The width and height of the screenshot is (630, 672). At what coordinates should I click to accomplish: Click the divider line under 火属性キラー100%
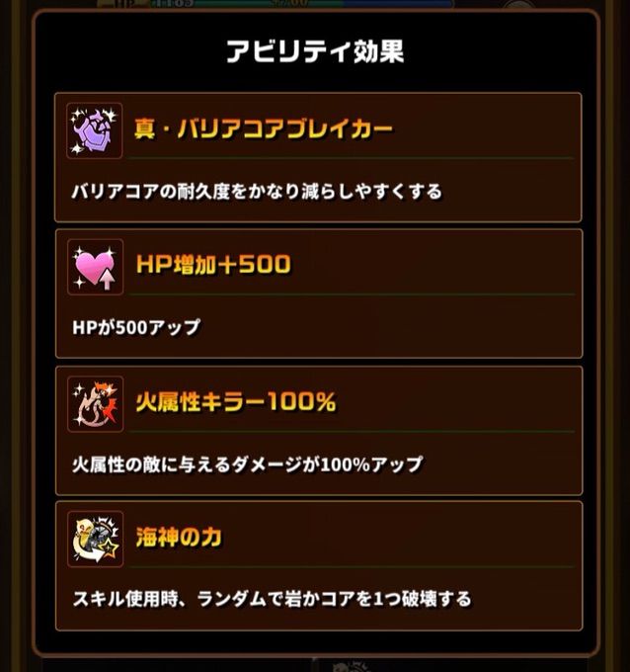(352, 432)
